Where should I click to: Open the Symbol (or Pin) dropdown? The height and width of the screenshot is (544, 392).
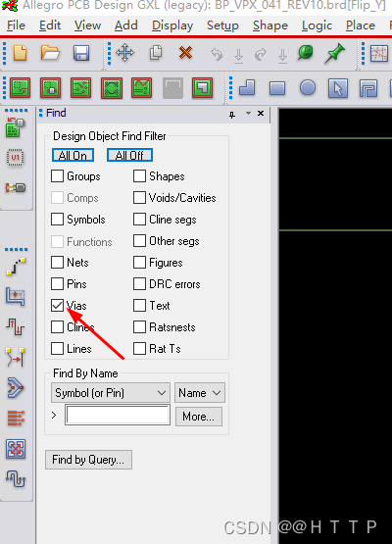[x=111, y=393]
